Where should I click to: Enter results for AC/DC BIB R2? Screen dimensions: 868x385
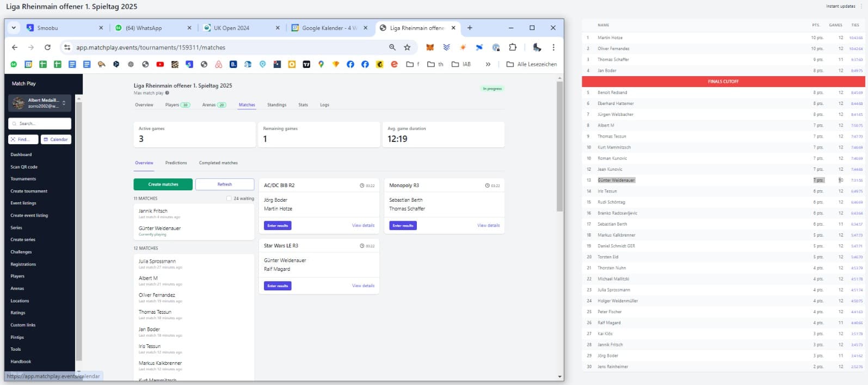pos(278,225)
